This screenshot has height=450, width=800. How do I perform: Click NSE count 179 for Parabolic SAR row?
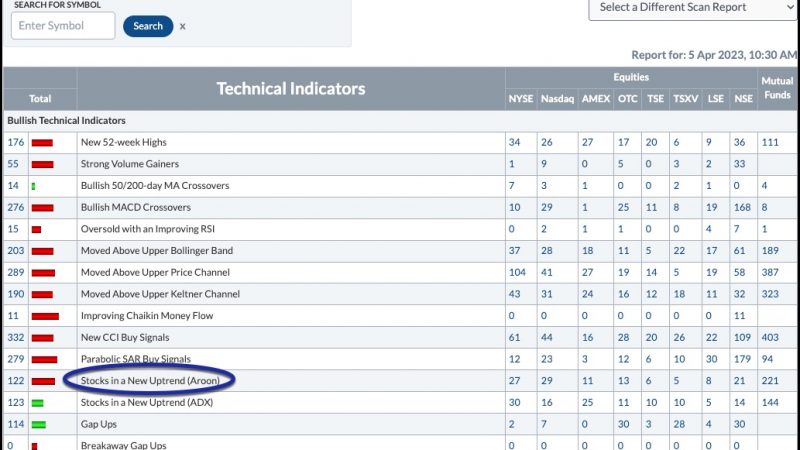click(742, 359)
